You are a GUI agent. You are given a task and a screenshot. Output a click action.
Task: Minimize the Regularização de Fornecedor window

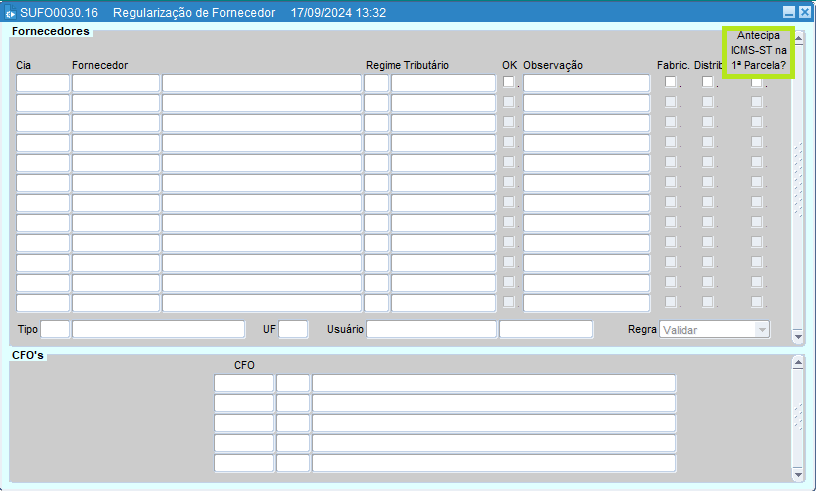[788, 13]
